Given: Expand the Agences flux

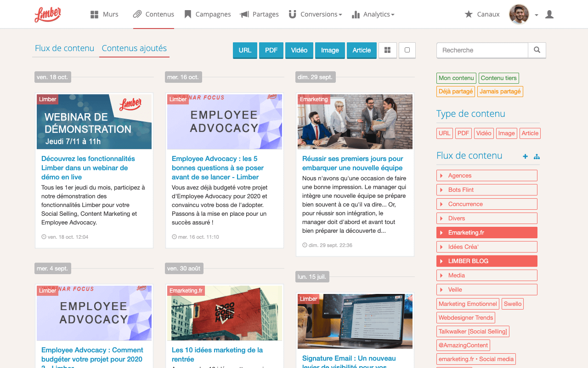Looking at the screenshot, I should [x=487, y=176].
